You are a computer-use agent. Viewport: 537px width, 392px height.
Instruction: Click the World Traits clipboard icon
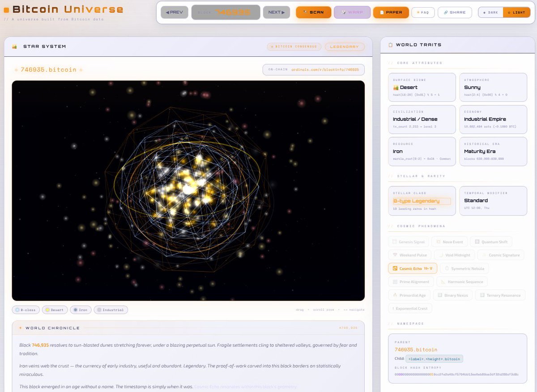(x=391, y=45)
